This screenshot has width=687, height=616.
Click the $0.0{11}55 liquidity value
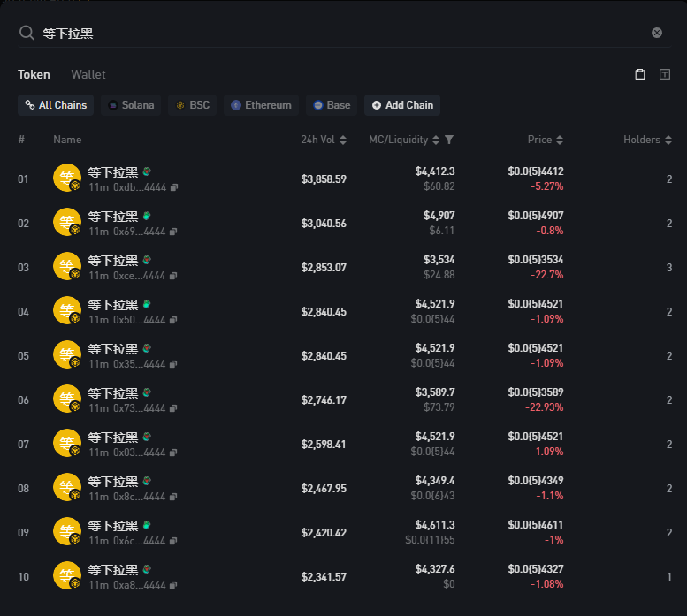point(430,540)
